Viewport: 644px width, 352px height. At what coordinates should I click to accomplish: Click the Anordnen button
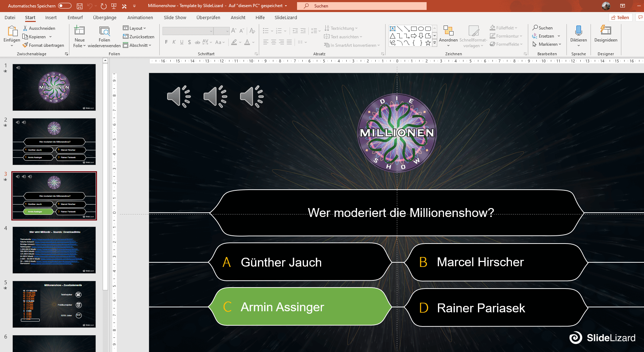point(448,36)
